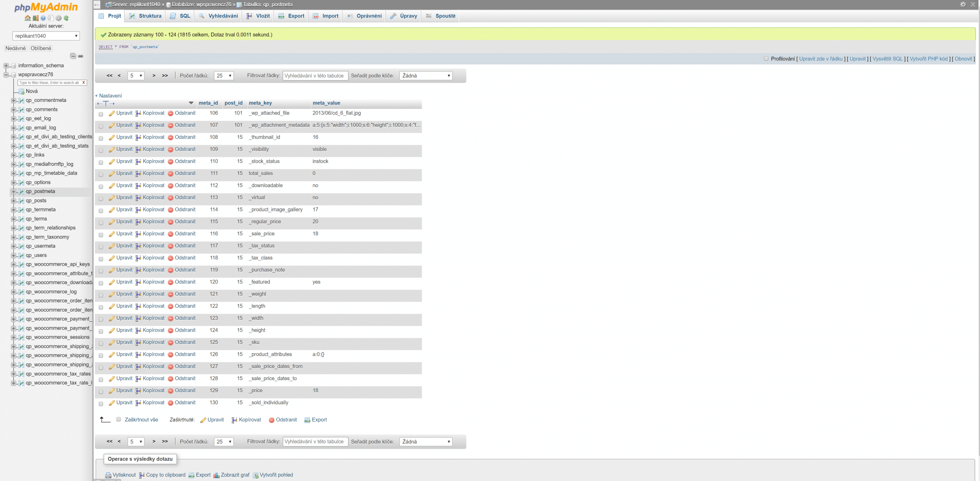Screen dimensions: 980x481
Task: Open the top Seřadit podle klíče dropdown
Action: [426, 76]
